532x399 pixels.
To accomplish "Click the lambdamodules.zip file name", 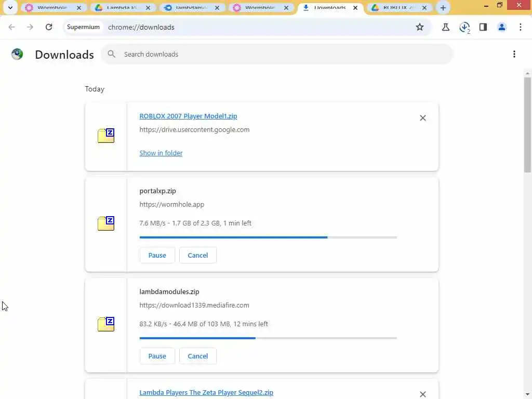I will (169, 292).
